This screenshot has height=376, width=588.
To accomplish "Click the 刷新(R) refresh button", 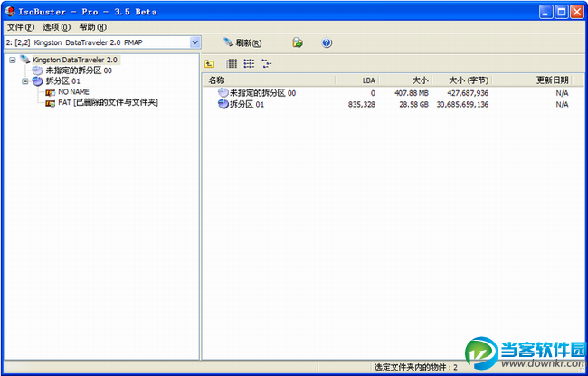I will tap(242, 42).
